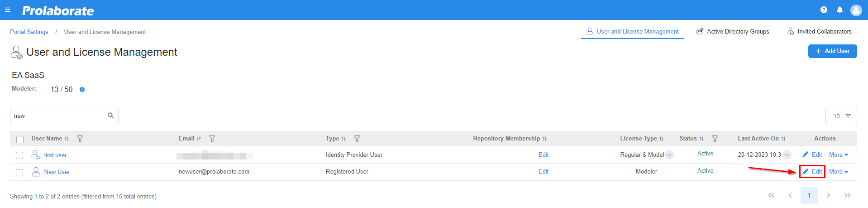Click the Modeler license info icon

pos(82,90)
